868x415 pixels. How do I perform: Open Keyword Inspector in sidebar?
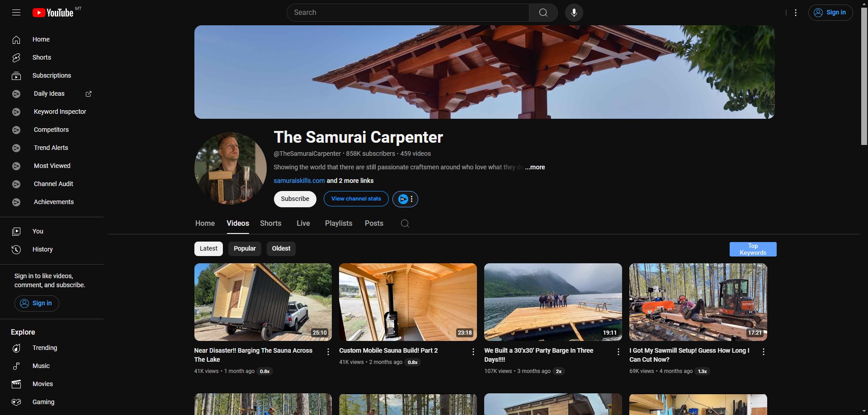60,112
